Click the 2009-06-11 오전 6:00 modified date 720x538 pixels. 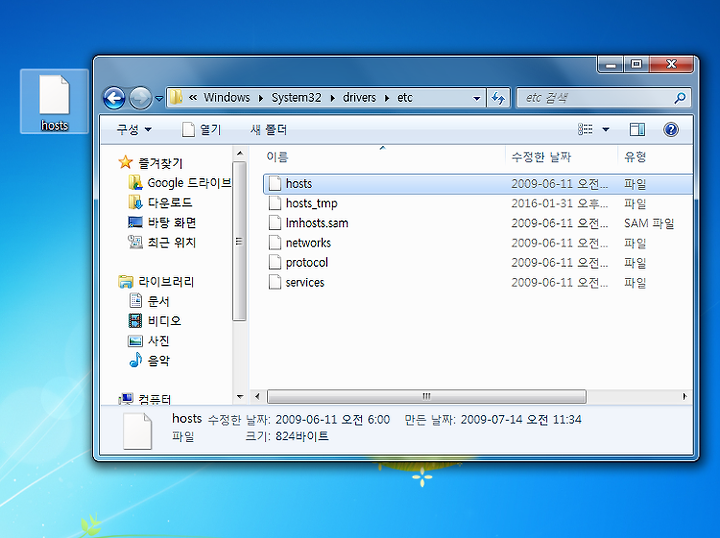coord(332,420)
